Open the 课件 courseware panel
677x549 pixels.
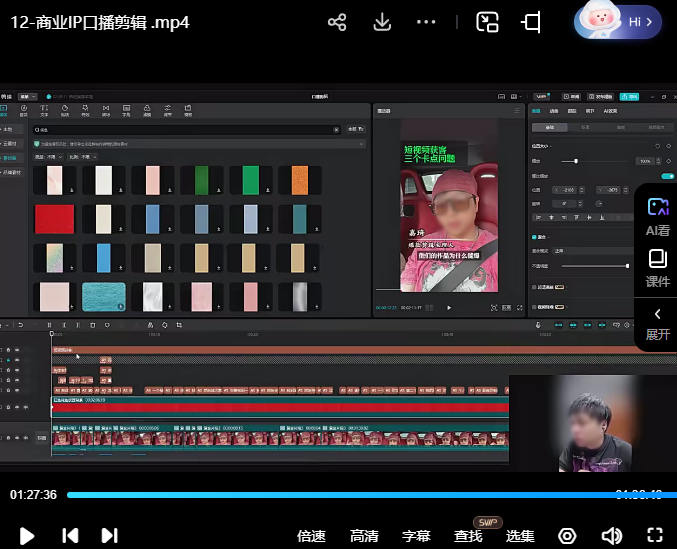click(657, 268)
